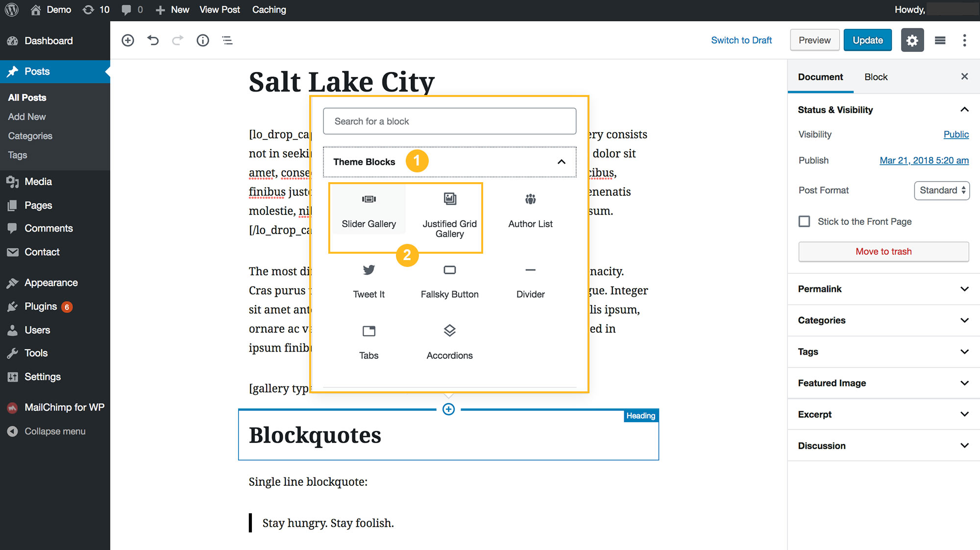Expand the Permalink panel
Viewport: 980px width, 550px height.
point(883,289)
